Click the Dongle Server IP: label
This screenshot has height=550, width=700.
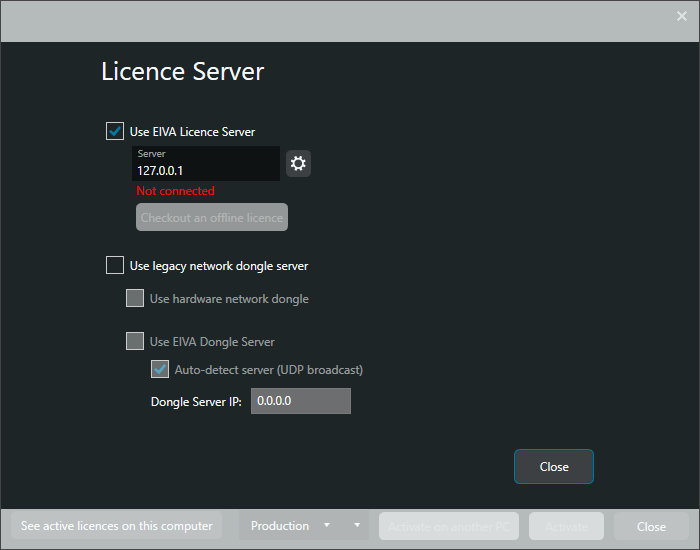click(196, 402)
